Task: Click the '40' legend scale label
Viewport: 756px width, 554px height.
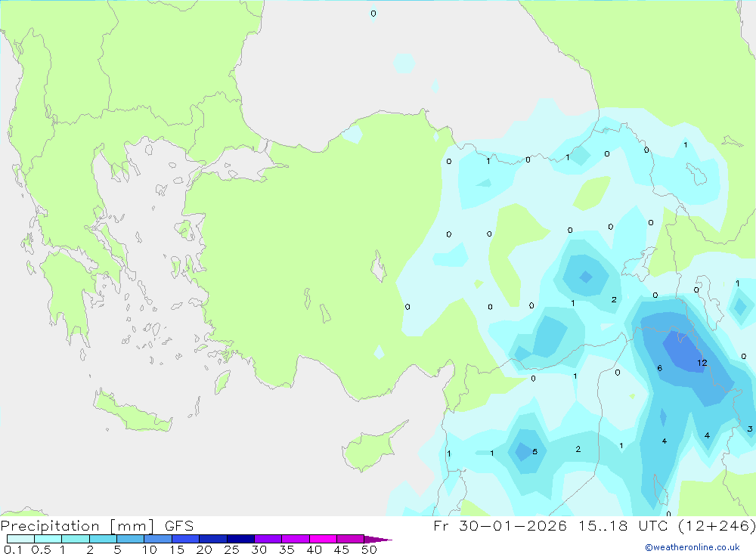Action: 314,549
